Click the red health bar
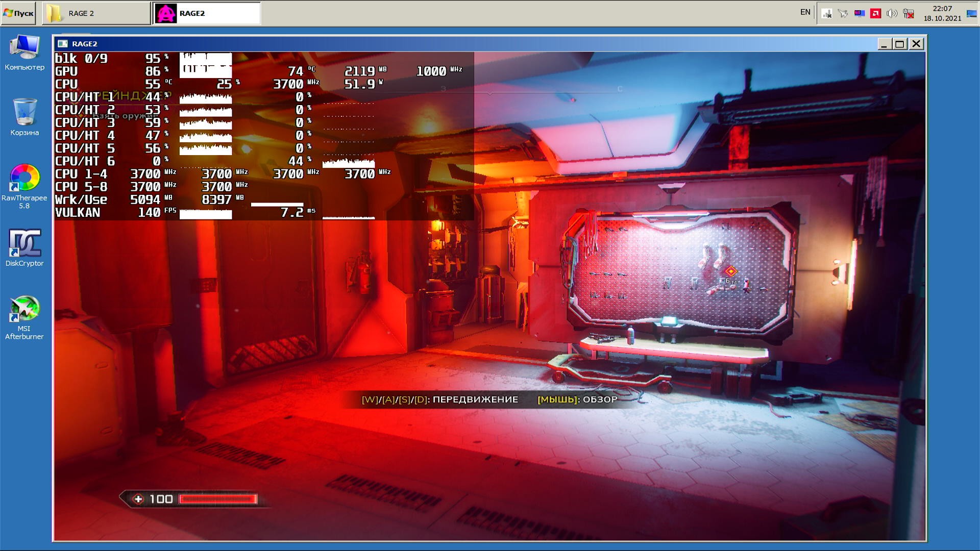This screenshot has width=980, height=551. pos(218,499)
